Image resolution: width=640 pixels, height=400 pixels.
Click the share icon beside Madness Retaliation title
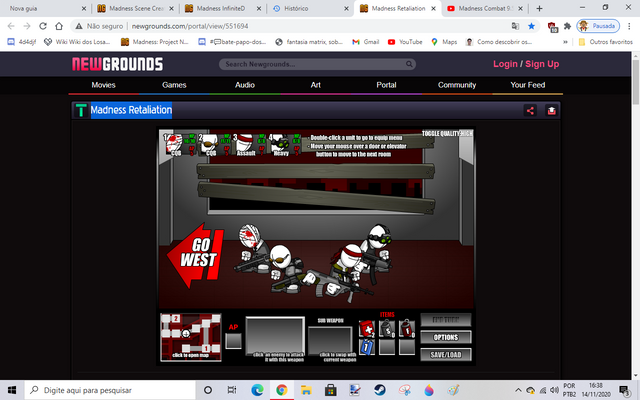[530, 111]
